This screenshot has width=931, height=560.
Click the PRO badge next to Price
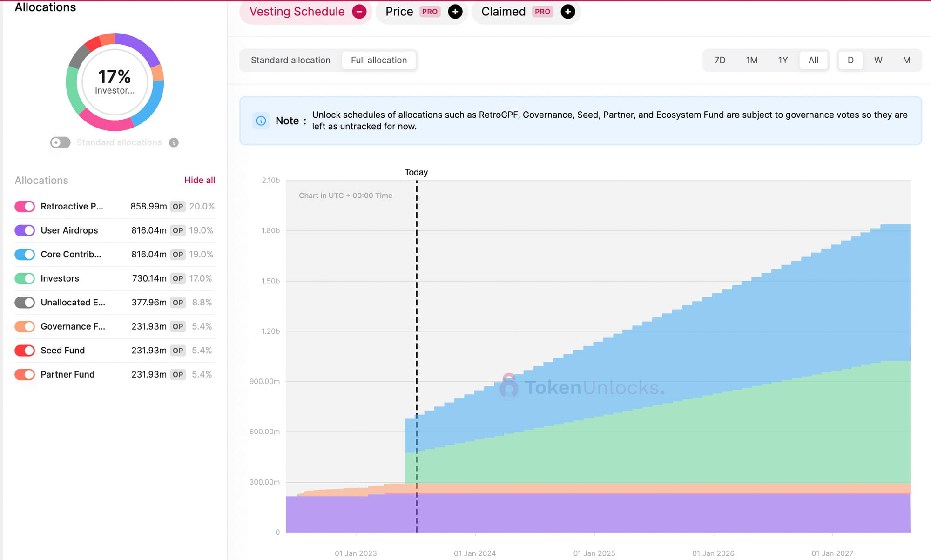pos(430,12)
